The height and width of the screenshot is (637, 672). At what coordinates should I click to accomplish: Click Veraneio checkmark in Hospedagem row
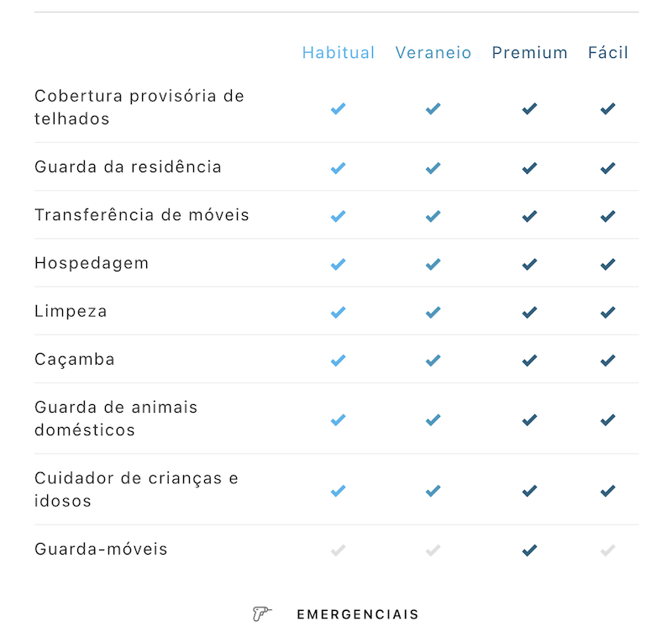click(x=433, y=264)
